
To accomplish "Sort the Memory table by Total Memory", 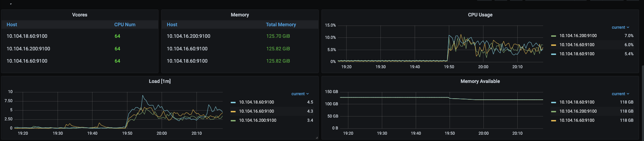I will click(281, 24).
